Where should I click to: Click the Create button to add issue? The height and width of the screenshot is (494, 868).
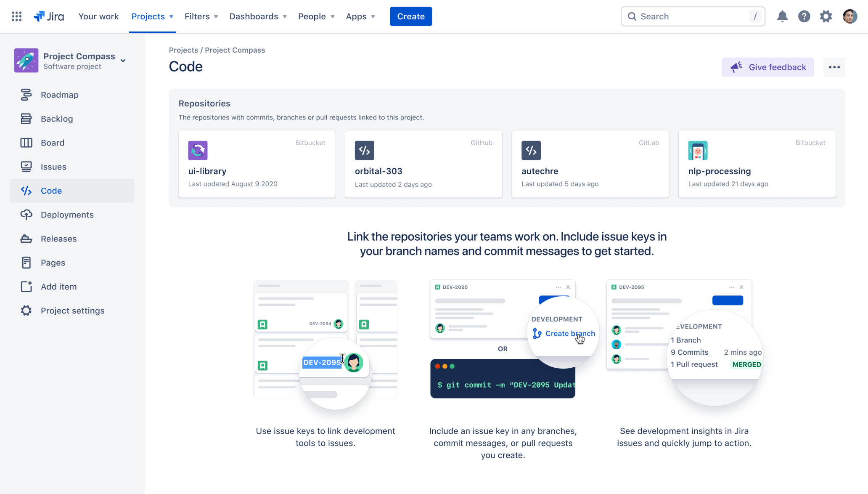point(411,16)
